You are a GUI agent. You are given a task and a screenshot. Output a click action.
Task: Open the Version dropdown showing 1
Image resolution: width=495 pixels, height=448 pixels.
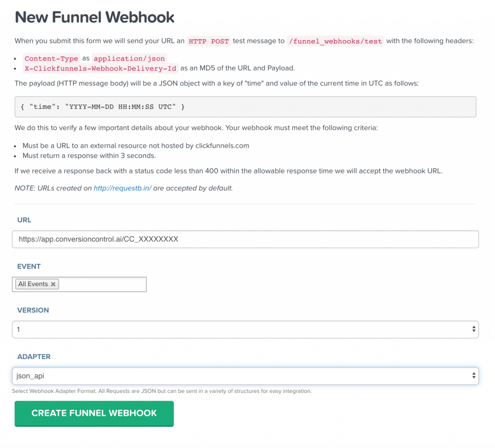click(x=245, y=330)
